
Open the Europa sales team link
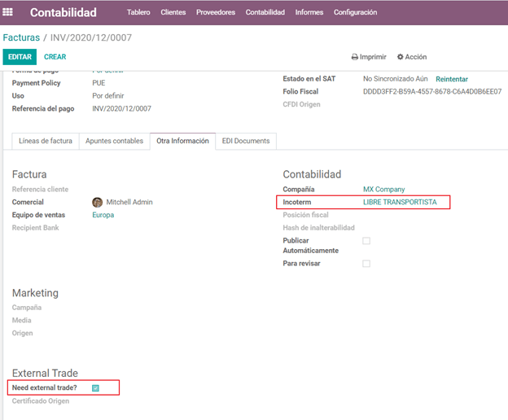[103, 215]
